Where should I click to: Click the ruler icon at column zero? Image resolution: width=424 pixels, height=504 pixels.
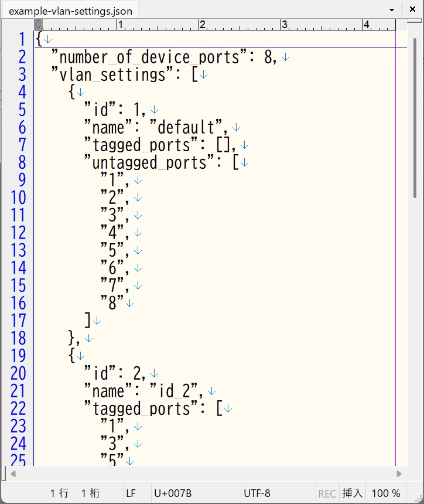point(39,25)
